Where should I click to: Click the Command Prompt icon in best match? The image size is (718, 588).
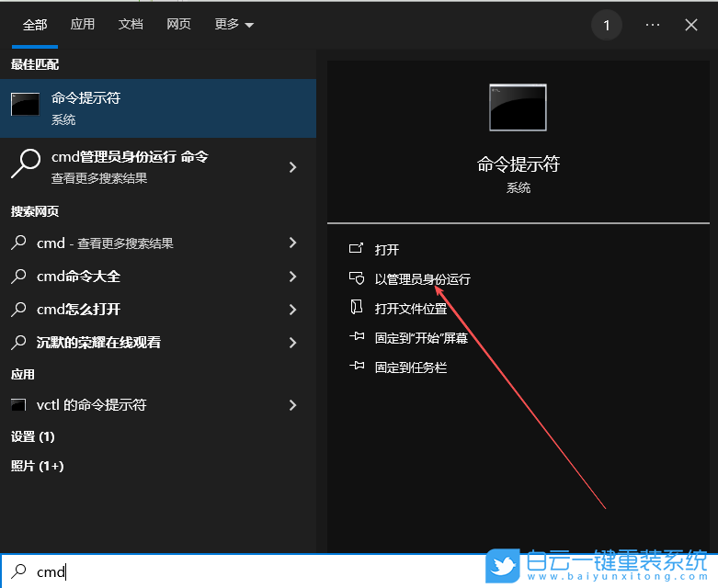click(25, 105)
